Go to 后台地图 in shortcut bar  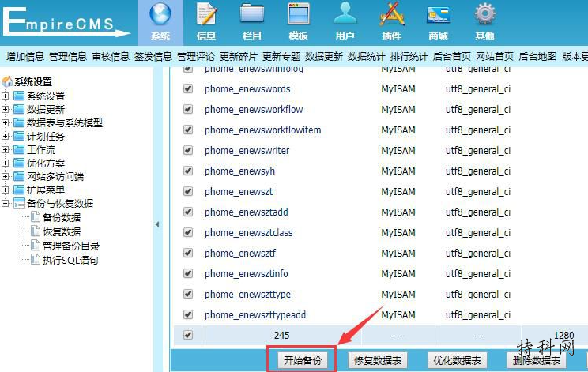click(537, 57)
